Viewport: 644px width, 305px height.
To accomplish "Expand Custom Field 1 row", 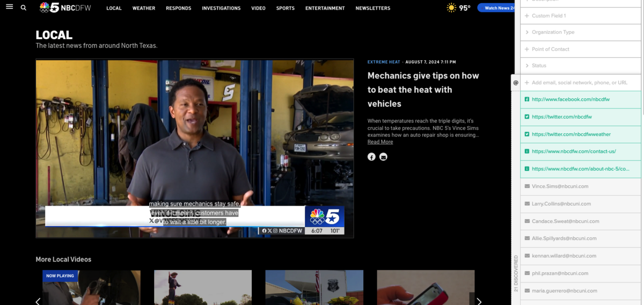I will [548, 16].
